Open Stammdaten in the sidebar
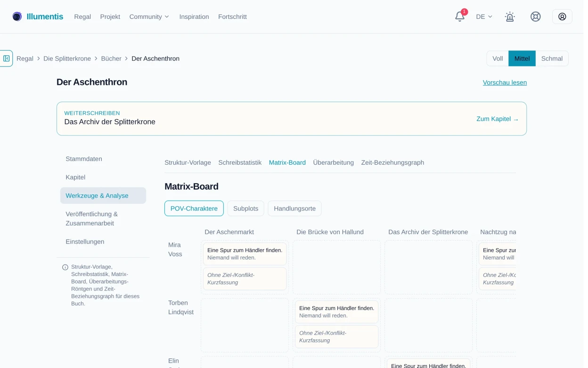This screenshot has width=588, height=368. click(x=103, y=159)
